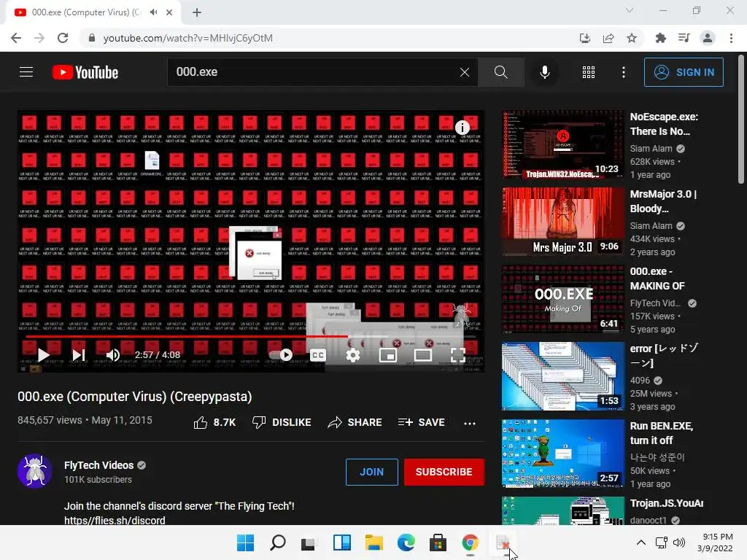Click the search magnifier button

(x=500, y=72)
